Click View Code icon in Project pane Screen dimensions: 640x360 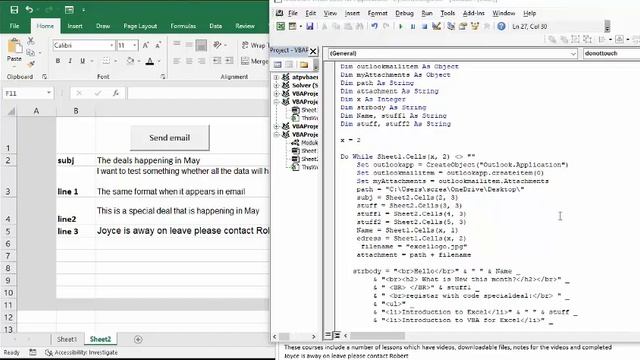[278, 64]
